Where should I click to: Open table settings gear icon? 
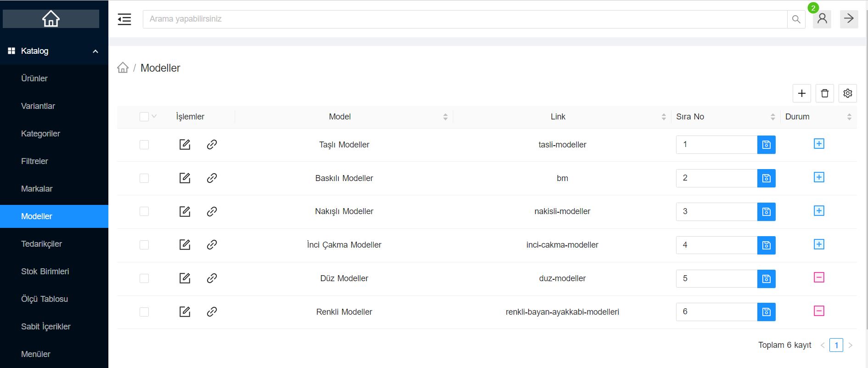[848, 93]
